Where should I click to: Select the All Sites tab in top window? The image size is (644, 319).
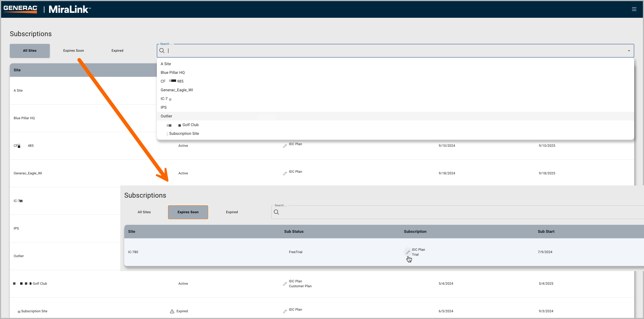30,51
